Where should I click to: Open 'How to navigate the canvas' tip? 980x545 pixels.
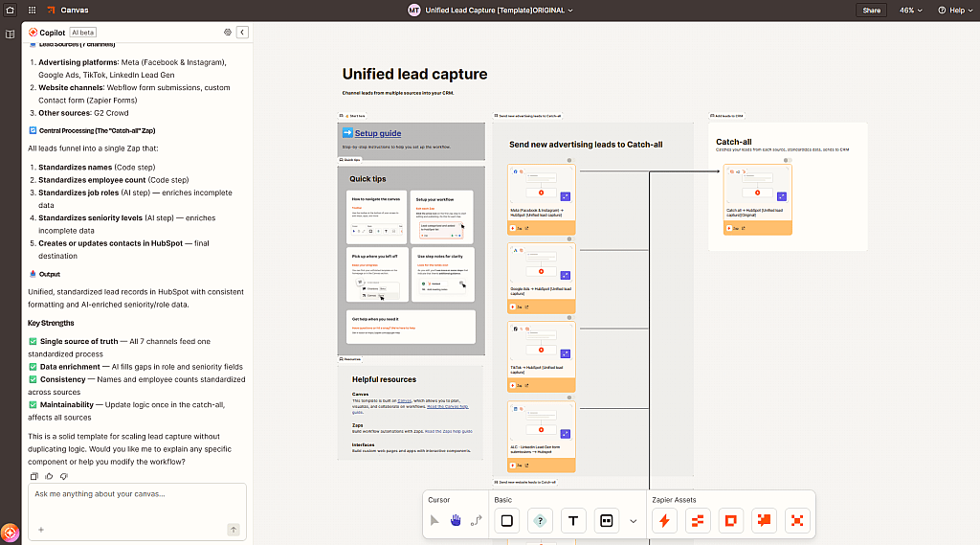coord(376,217)
